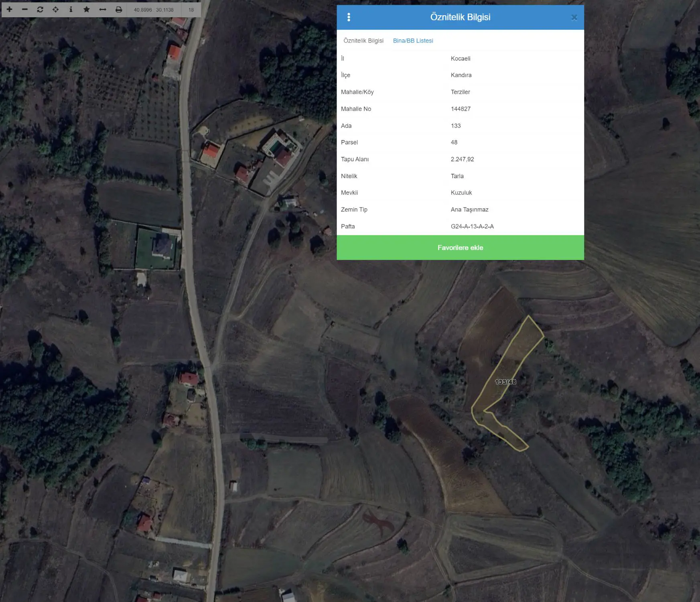
Task: Open the Bina/BB Listesi tab
Action: (x=413, y=41)
